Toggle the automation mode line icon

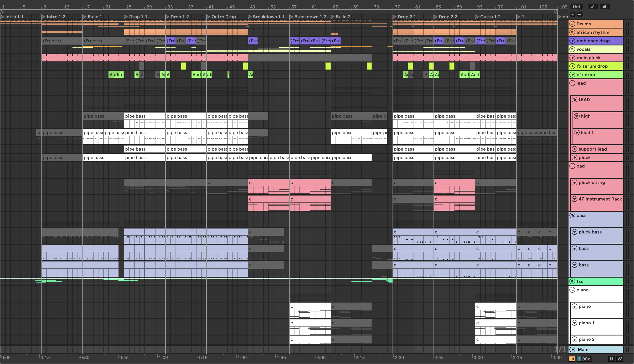tap(593, 7)
